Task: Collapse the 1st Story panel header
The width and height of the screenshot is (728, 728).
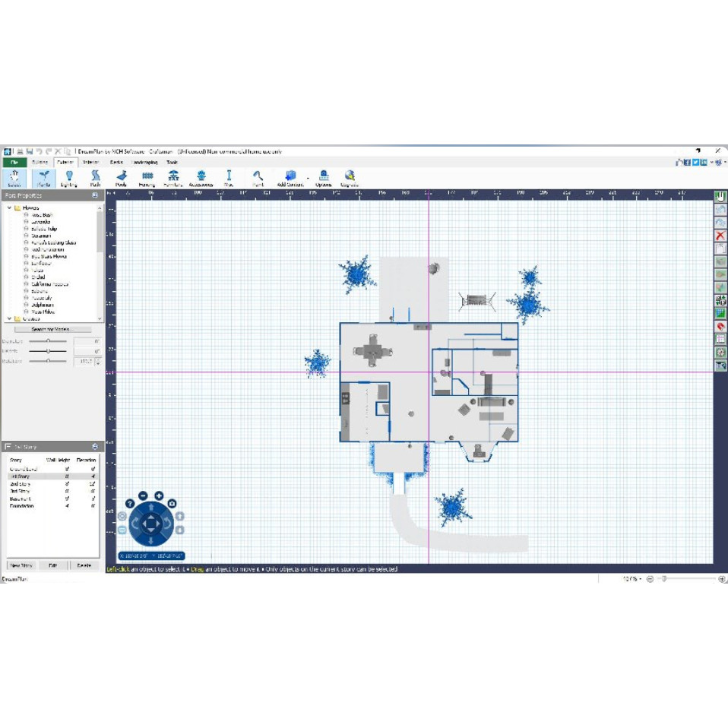Action: [95, 447]
